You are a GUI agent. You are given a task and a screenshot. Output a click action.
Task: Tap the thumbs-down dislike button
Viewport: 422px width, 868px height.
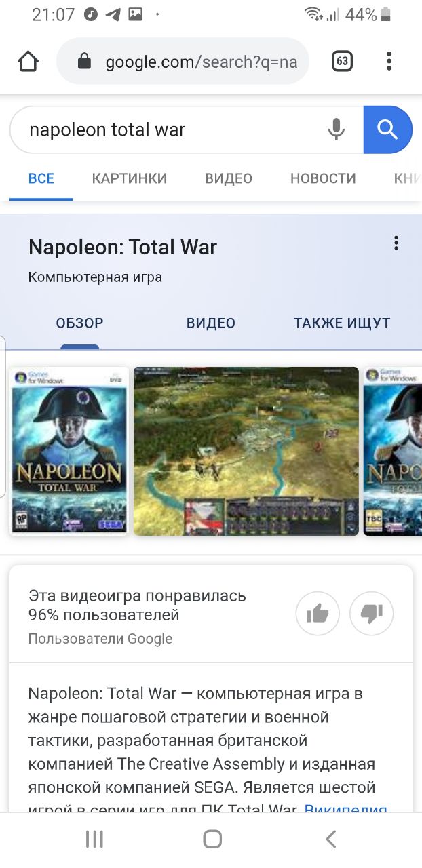pyautogui.click(x=372, y=615)
